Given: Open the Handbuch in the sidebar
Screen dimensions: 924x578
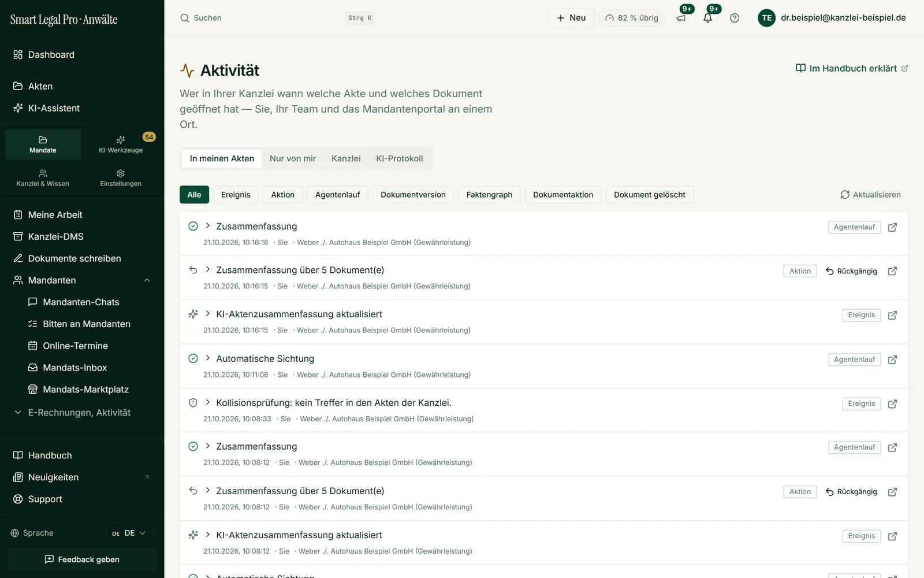Looking at the screenshot, I should tap(82, 455).
